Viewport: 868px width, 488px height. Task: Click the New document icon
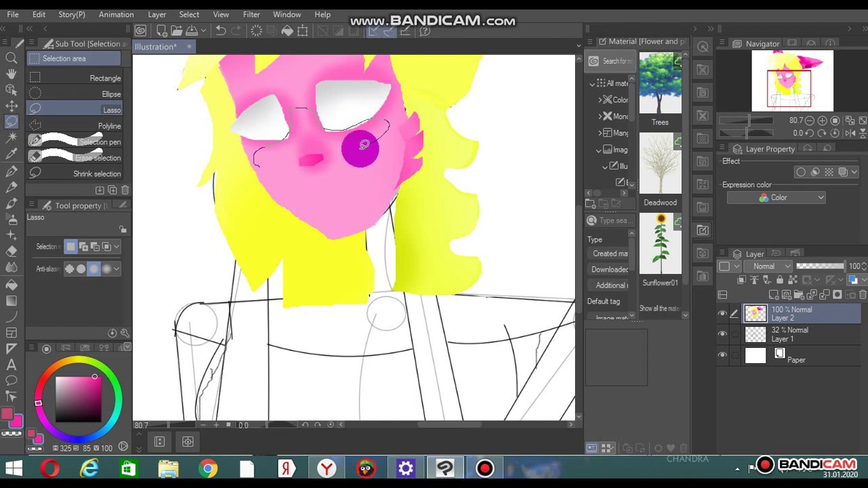pos(161,30)
